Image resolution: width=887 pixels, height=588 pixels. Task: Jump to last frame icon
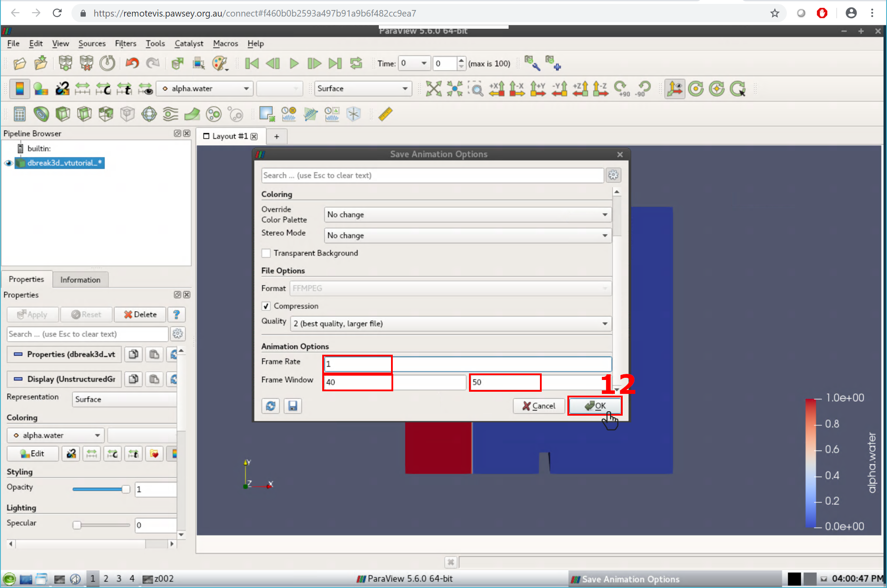click(x=335, y=64)
